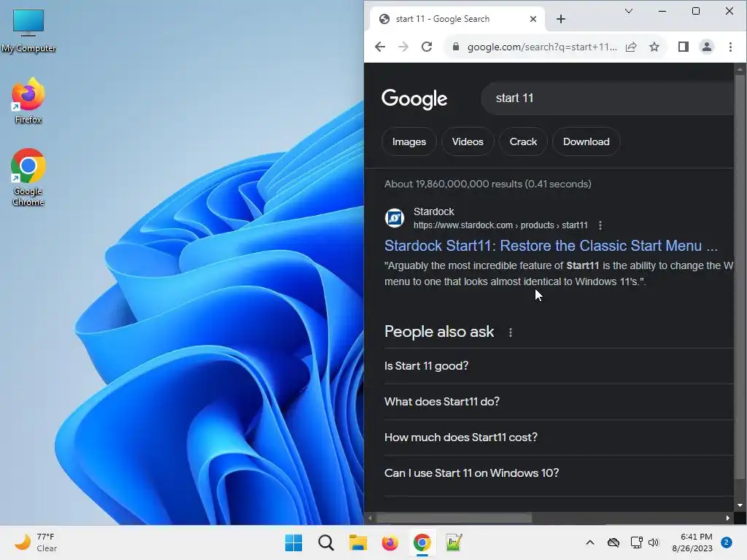Open the notification badge showing 2
747x560 pixels.
click(x=727, y=542)
